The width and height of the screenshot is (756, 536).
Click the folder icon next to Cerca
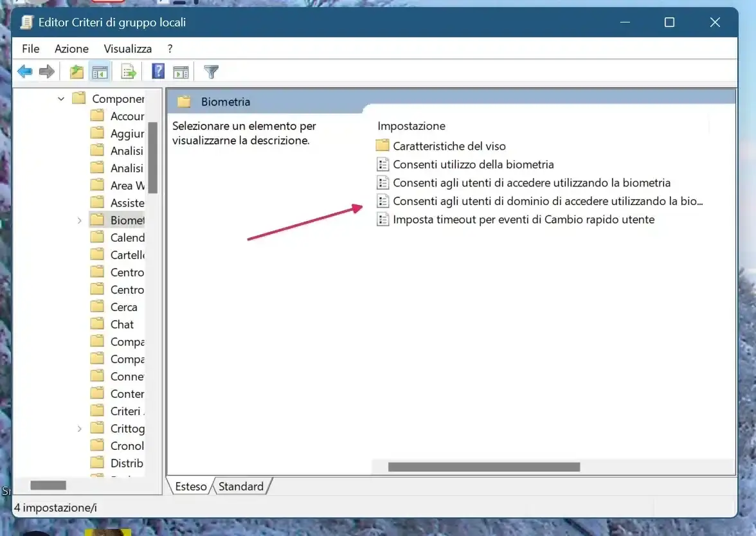click(x=98, y=307)
